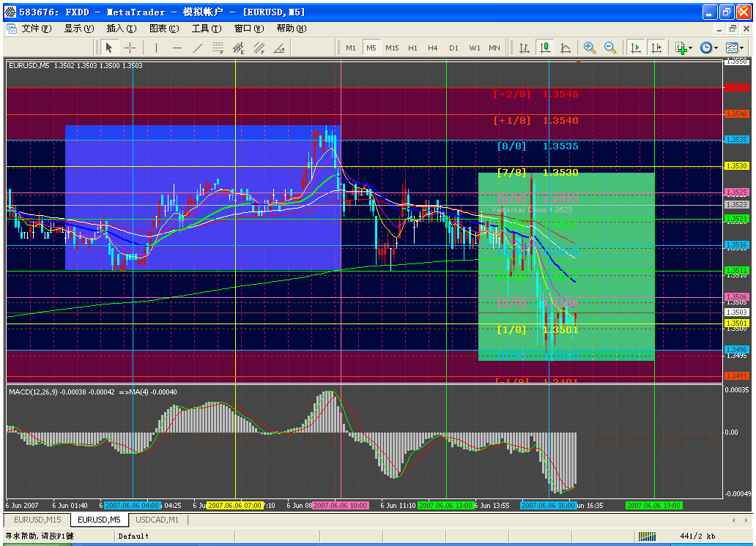Open the 图表(C) menu
756x546 pixels.
click(x=164, y=29)
